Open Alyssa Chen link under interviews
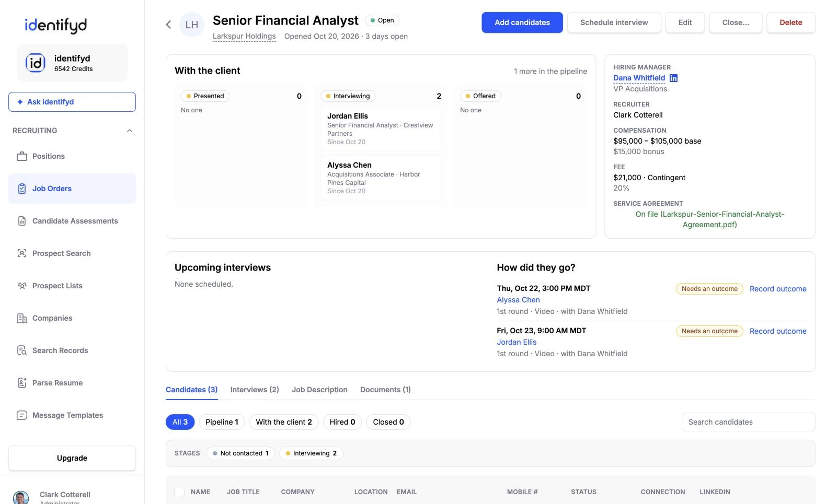This screenshot has height=504, width=826. point(518,300)
